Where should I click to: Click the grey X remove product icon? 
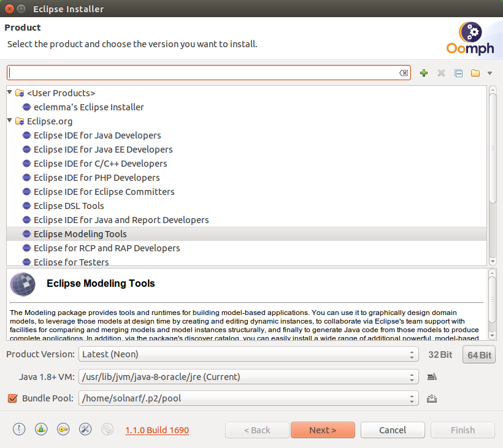tap(441, 73)
